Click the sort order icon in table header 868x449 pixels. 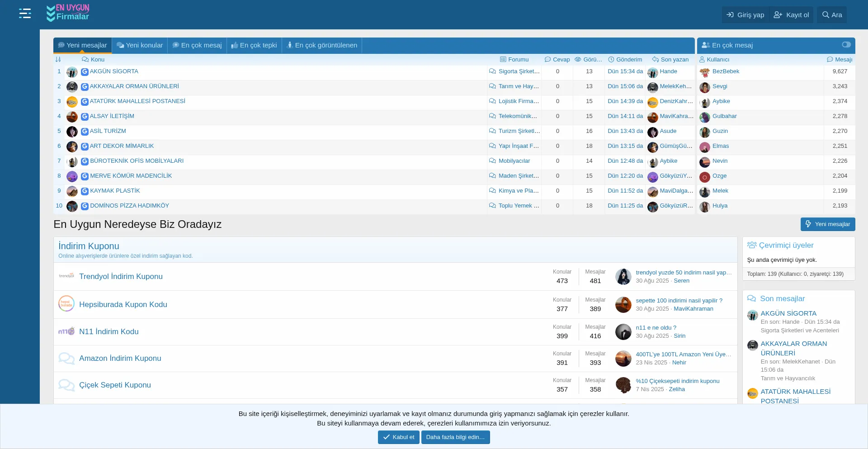58,60
